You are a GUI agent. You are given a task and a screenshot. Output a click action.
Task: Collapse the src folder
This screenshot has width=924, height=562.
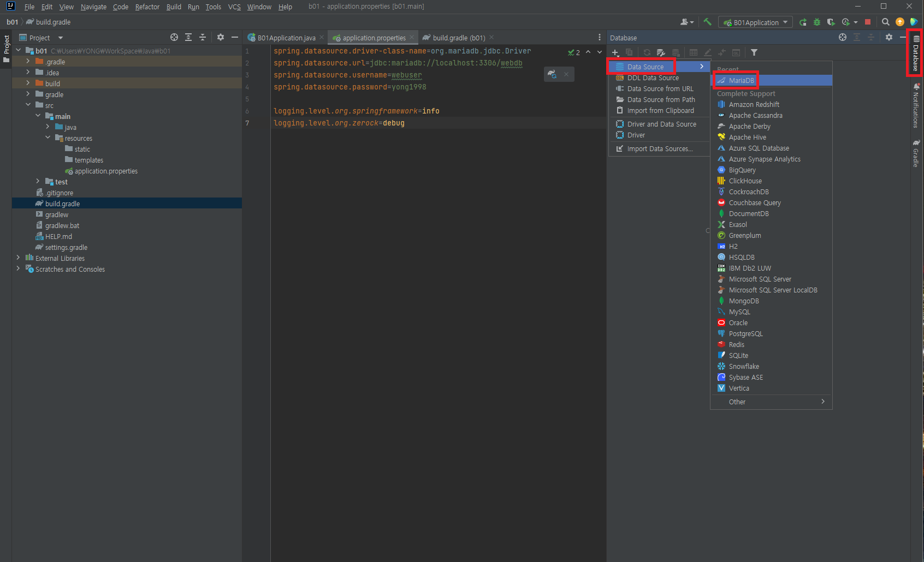click(x=28, y=105)
